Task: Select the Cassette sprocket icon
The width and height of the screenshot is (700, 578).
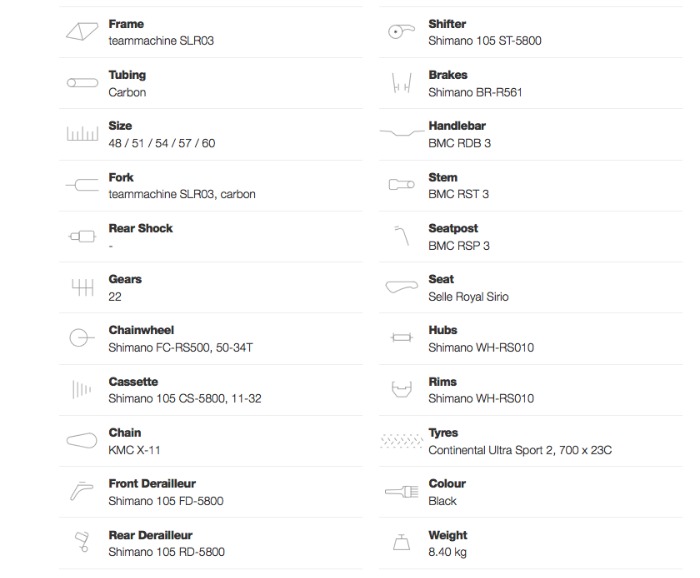Action: [82, 389]
